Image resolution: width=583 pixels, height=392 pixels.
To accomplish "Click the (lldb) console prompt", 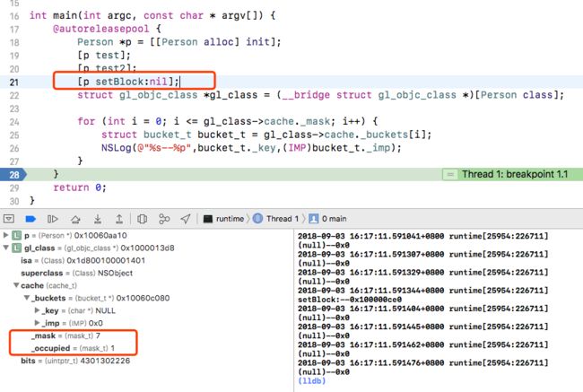I will pyautogui.click(x=311, y=381).
